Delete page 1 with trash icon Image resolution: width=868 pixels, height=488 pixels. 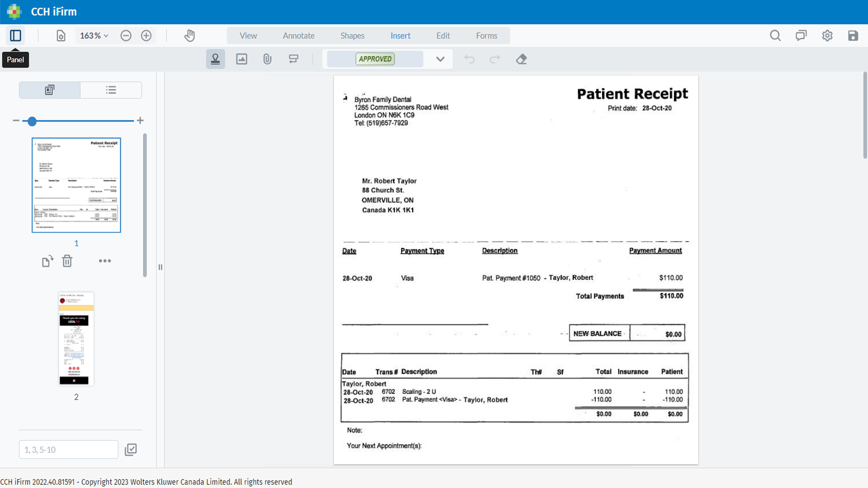(67, 261)
